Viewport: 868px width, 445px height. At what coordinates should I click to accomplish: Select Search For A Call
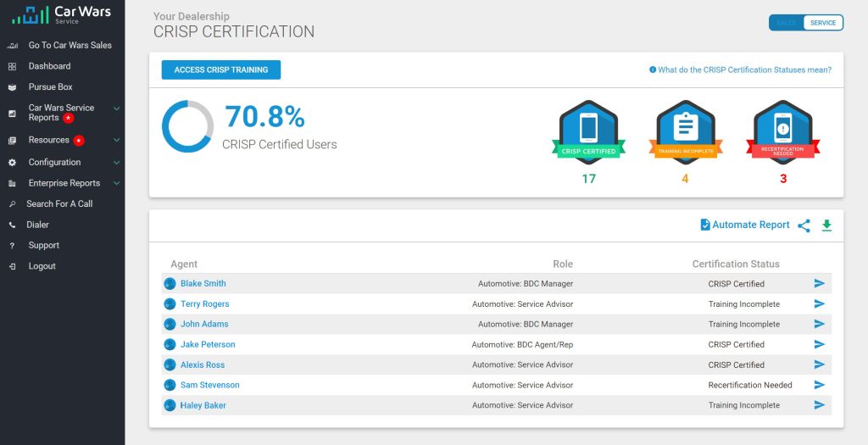tap(60, 204)
